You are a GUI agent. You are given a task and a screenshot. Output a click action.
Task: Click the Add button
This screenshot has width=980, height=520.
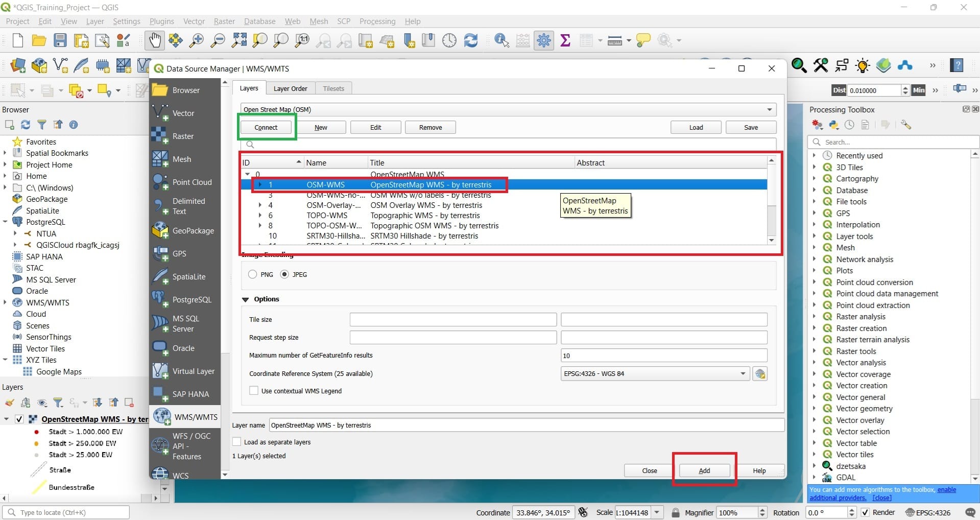704,470
